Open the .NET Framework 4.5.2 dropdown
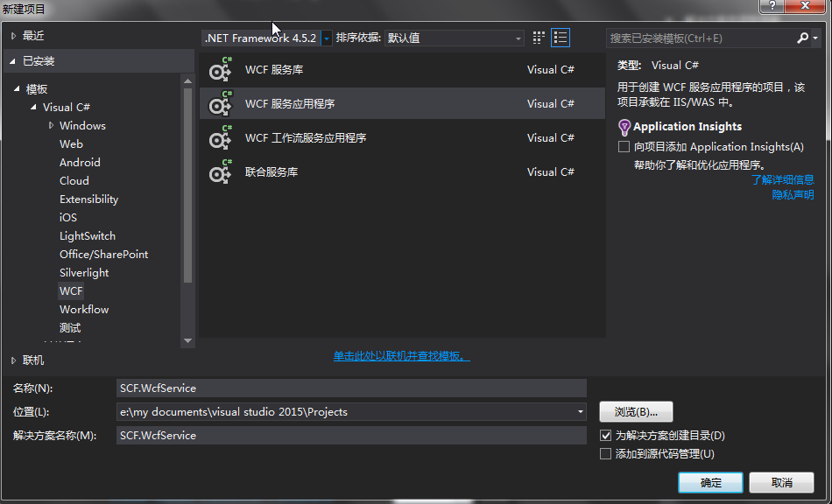 327,38
